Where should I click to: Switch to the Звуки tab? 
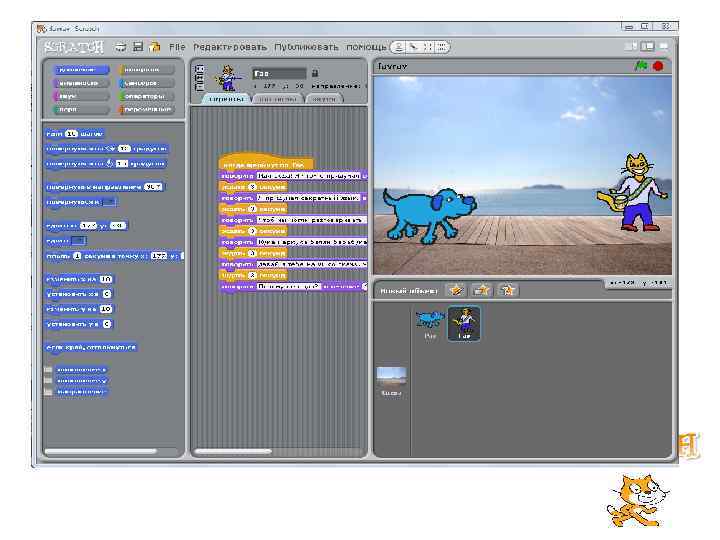click(324, 99)
